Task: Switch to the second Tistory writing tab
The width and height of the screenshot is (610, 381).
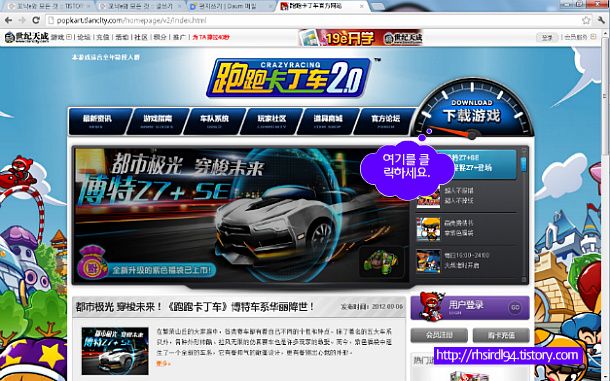Action: coord(138,6)
